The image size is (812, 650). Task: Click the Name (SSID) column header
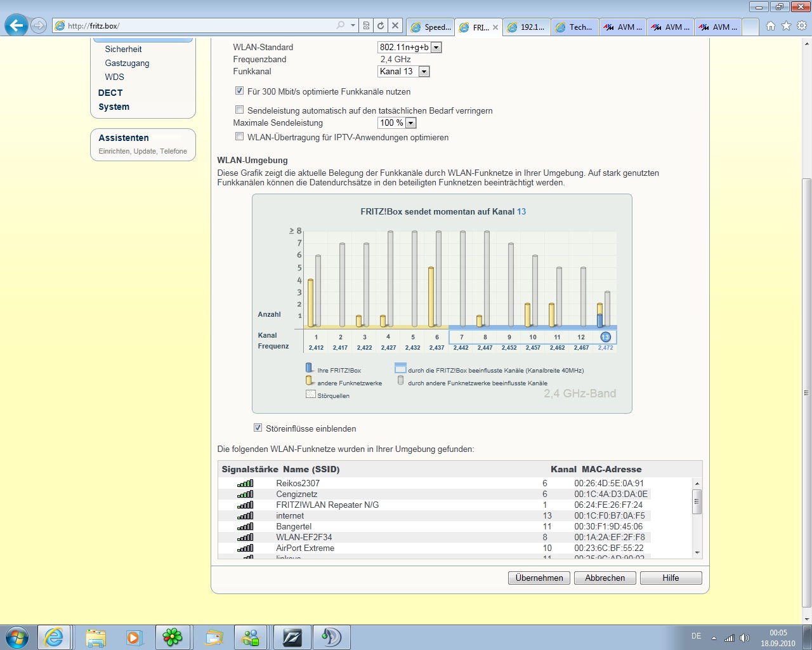(x=311, y=469)
